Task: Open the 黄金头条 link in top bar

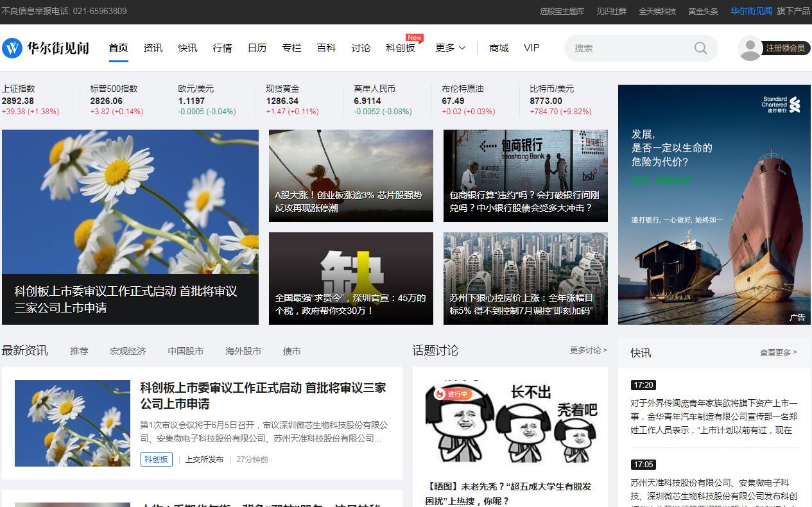Action: coord(703,11)
